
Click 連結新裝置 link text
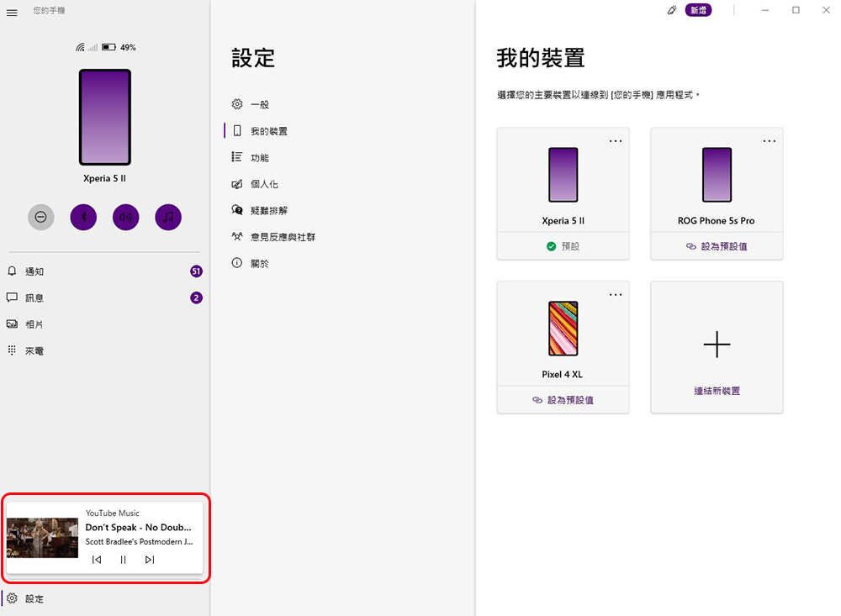click(717, 391)
